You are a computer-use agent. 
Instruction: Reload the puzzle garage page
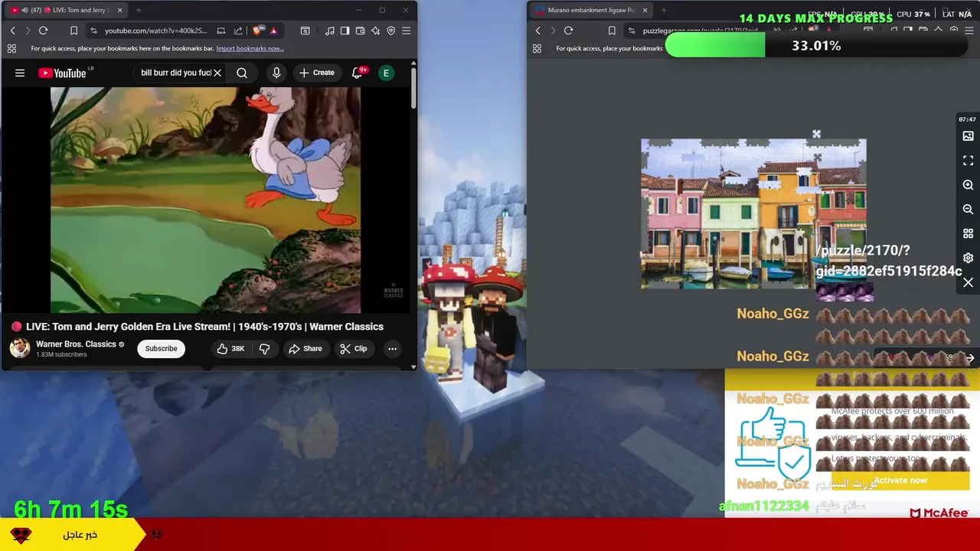pyautogui.click(x=569, y=31)
